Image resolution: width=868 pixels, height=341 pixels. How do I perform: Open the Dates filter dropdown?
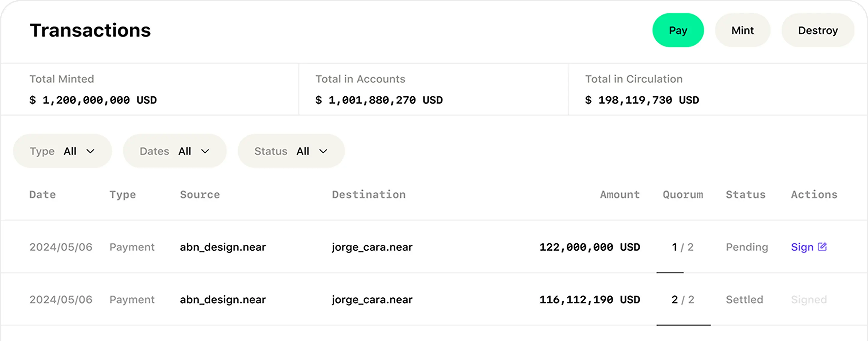click(175, 151)
